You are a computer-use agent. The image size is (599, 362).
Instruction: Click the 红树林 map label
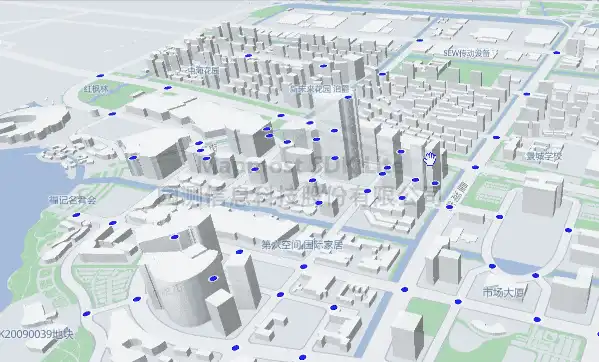coord(96,89)
